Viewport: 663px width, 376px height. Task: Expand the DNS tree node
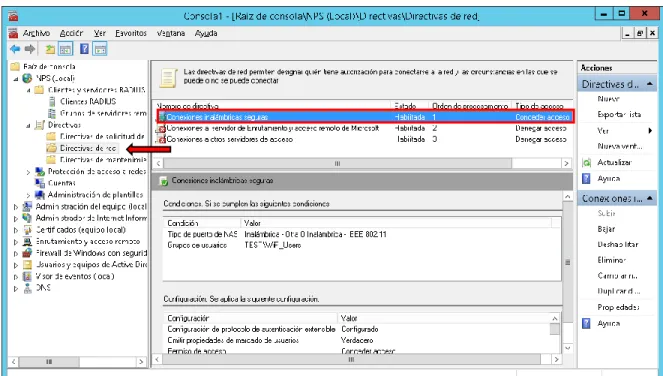point(16,288)
